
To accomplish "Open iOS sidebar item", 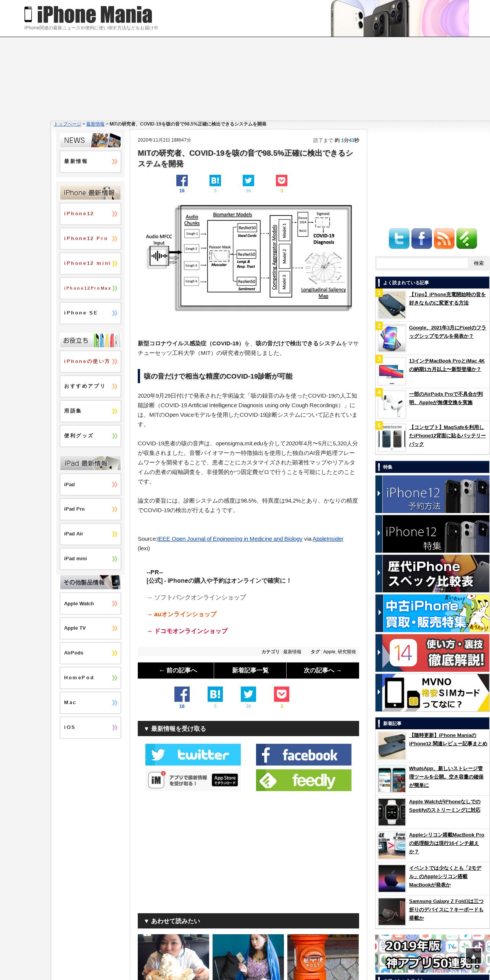I will (x=90, y=727).
